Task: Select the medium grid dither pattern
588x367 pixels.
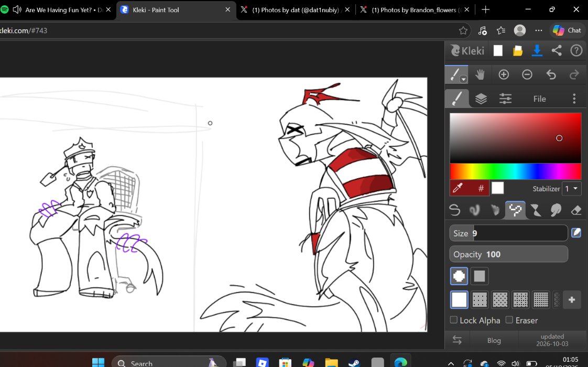Action: (x=520, y=299)
